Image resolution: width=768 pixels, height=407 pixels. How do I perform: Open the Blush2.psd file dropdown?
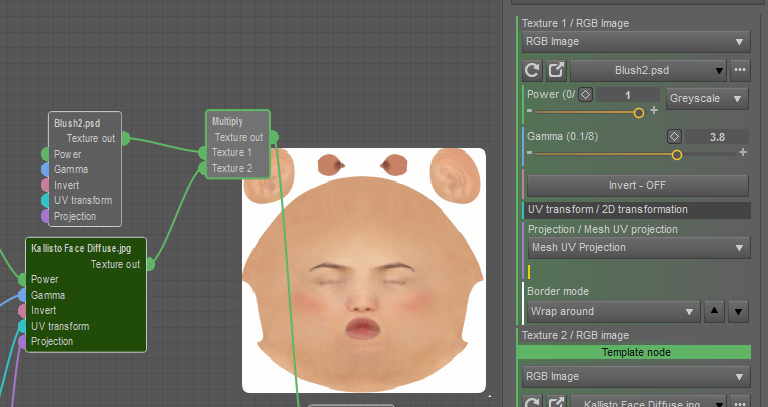tap(648, 71)
